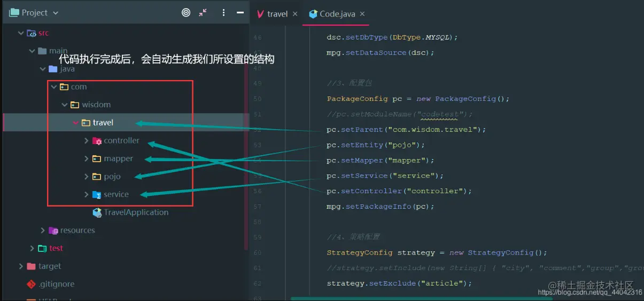Collapse the java folder chevron
This screenshot has width=644, height=301.
pos(43,69)
